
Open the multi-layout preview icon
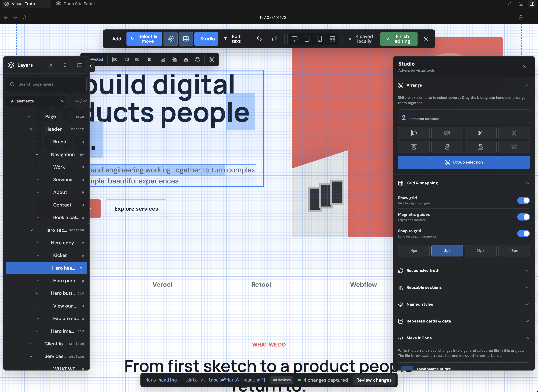tap(332, 39)
